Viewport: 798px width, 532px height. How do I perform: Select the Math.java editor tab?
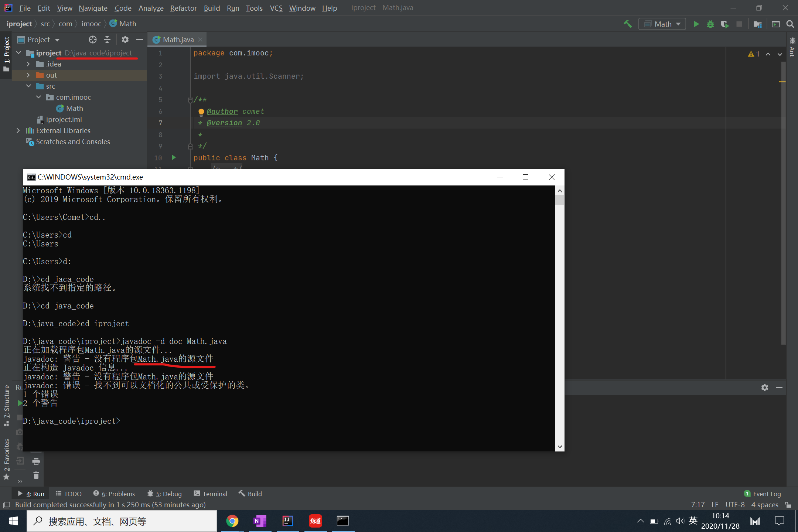(x=178, y=40)
